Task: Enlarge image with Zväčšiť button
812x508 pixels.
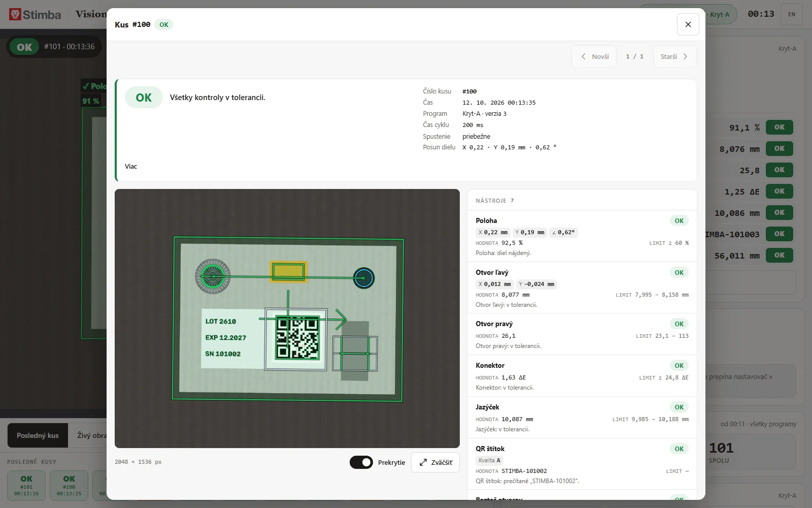Action: tap(435, 462)
